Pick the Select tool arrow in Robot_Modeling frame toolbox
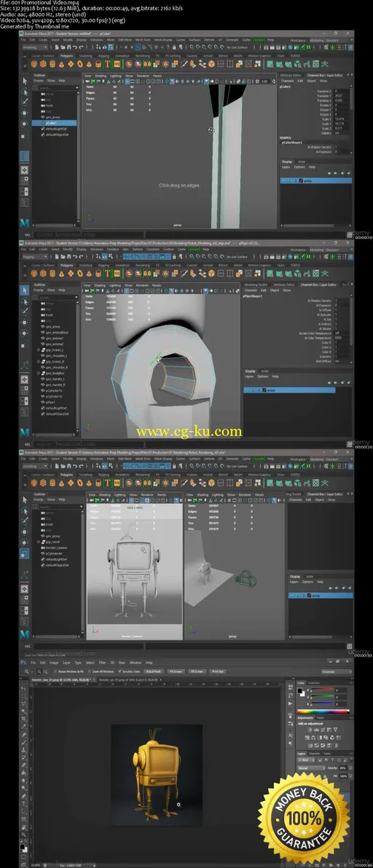The width and height of the screenshot is (373, 868). pos(24,290)
